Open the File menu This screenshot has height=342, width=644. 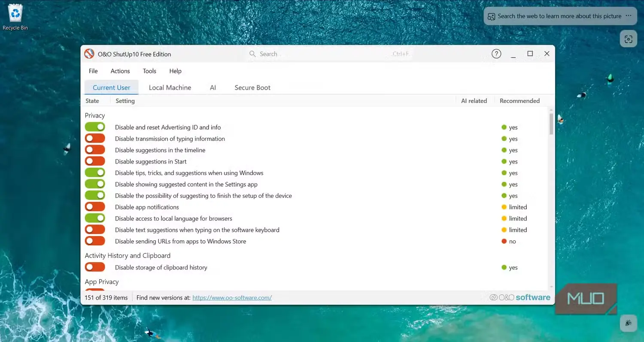point(93,71)
